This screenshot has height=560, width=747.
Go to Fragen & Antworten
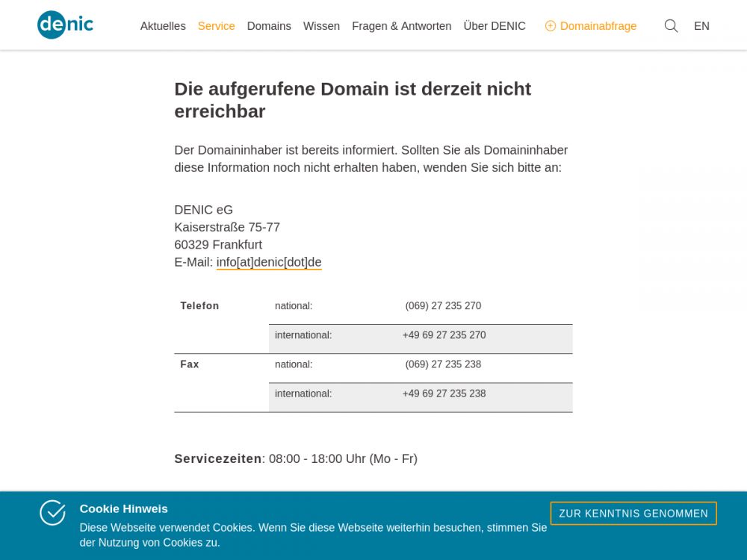tap(401, 26)
